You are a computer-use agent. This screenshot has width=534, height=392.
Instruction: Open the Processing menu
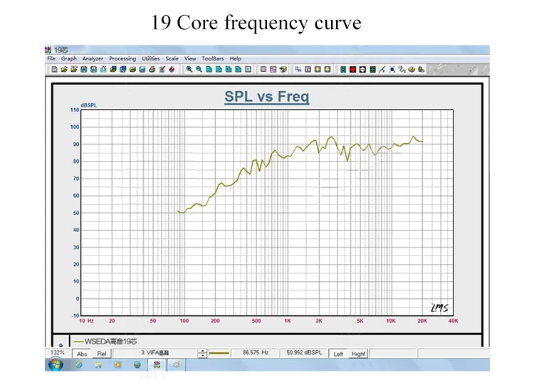coord(122,58)
